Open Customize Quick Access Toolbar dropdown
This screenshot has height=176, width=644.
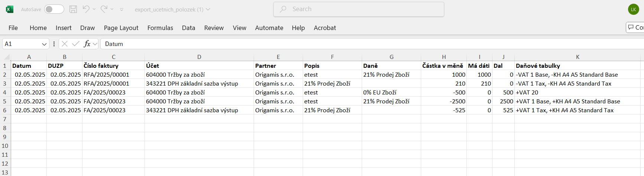coord(121,10)
